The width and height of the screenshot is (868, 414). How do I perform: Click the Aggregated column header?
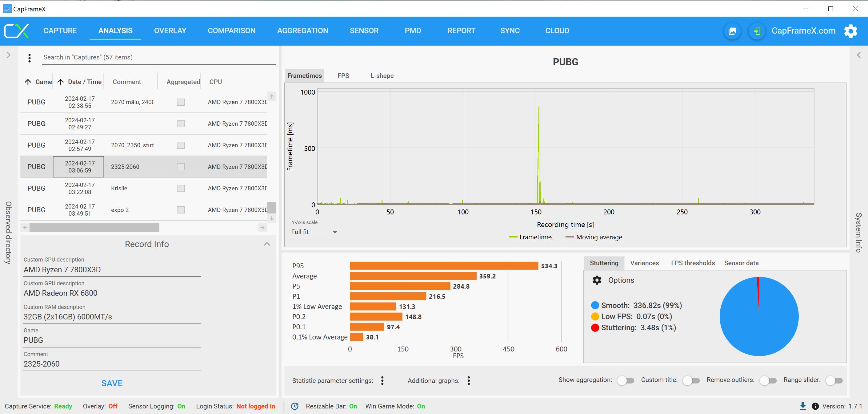[183, 82]
